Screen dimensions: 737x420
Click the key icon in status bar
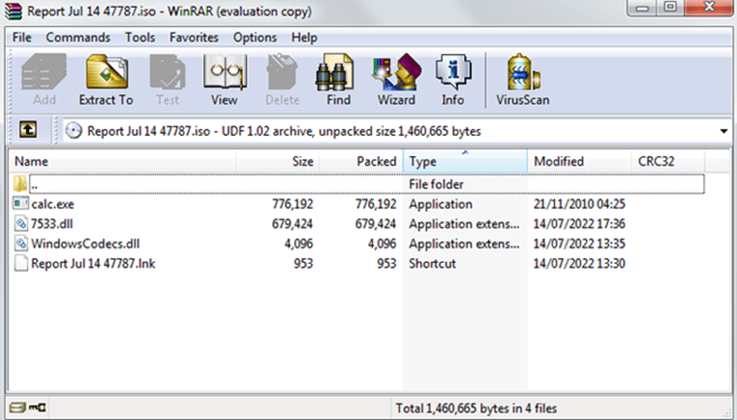[38, 407]
